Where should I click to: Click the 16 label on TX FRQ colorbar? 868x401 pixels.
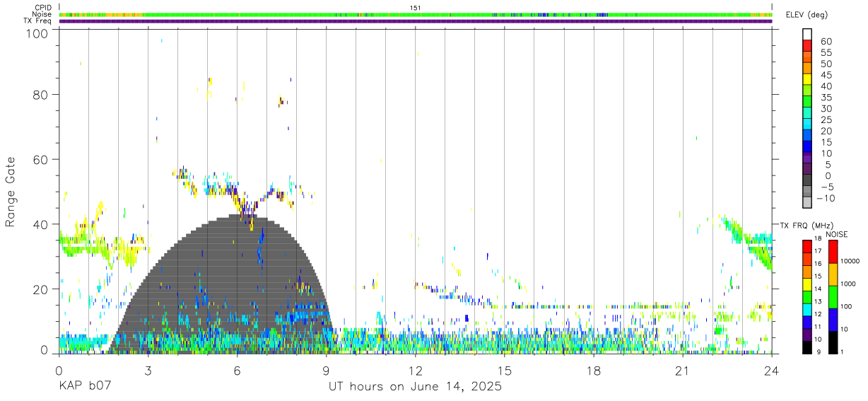pos(819,264)
